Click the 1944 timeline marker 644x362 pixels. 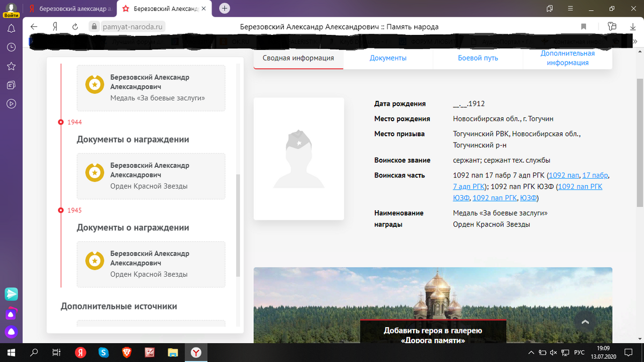(61, 122)
